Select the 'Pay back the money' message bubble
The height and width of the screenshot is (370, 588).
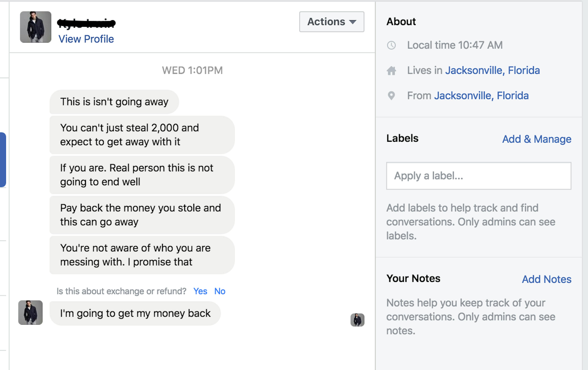pyautogui.click(x=142, y=215)
